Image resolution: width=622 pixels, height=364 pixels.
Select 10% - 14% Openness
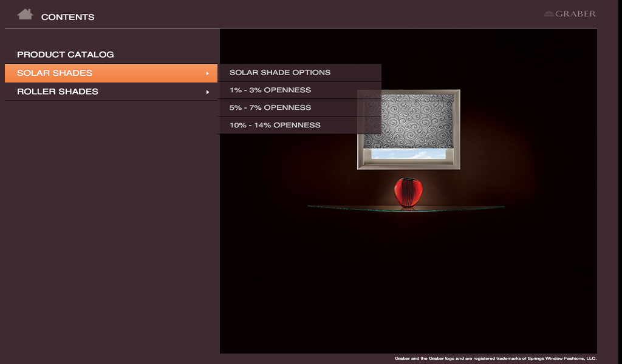tap(275, 125)
